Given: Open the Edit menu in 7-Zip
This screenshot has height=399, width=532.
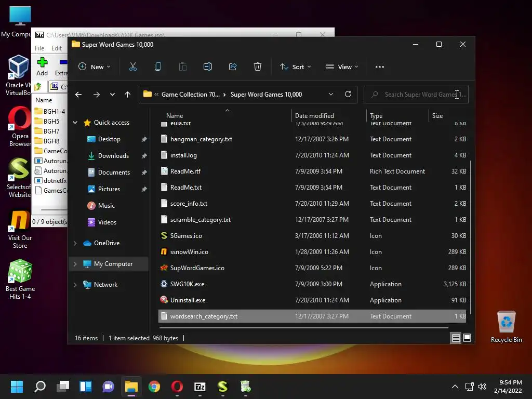Looking at the screenshot, I should (x=56, y=48).
